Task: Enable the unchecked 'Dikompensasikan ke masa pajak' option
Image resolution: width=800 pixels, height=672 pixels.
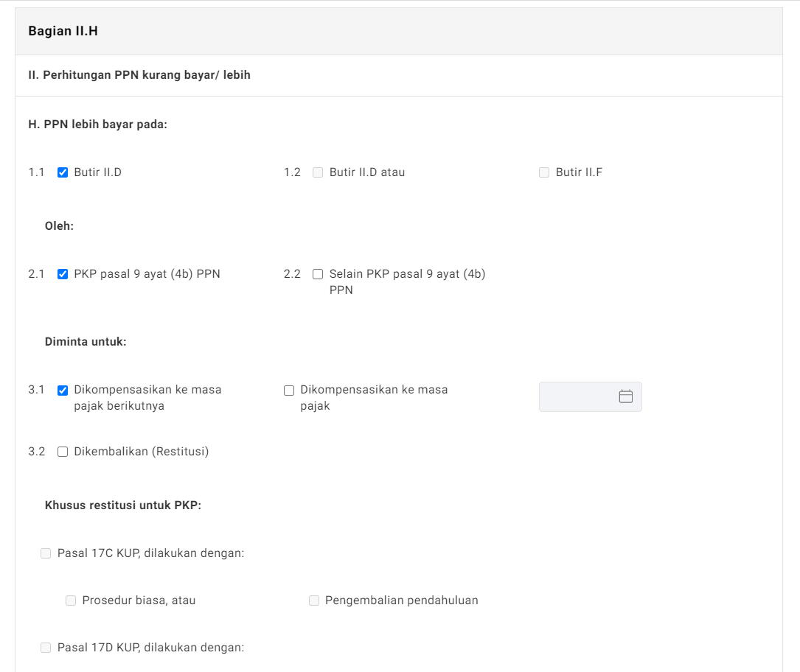Action: (x=289, y=391)
